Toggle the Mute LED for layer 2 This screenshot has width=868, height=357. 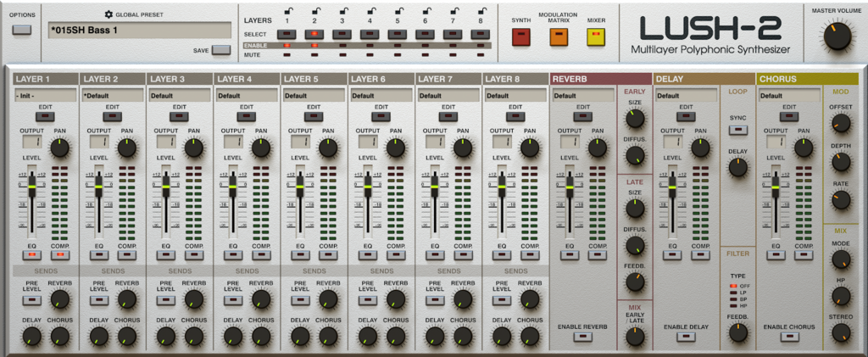coord(314,55)
